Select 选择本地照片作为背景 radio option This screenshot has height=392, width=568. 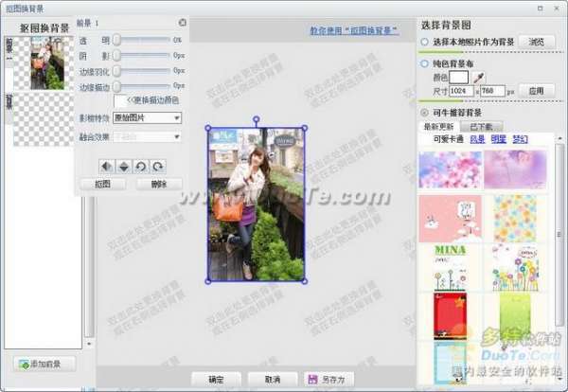coord(424,42)
